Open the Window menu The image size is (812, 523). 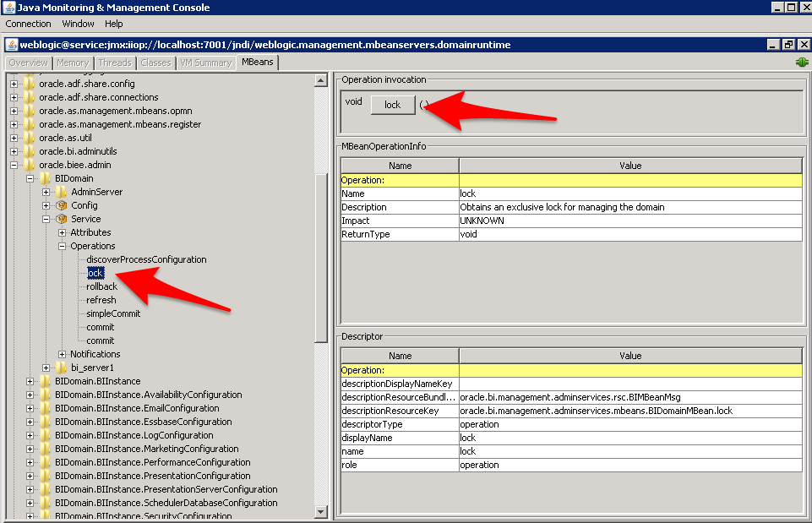pyautogui.click(x=79, y=24)
